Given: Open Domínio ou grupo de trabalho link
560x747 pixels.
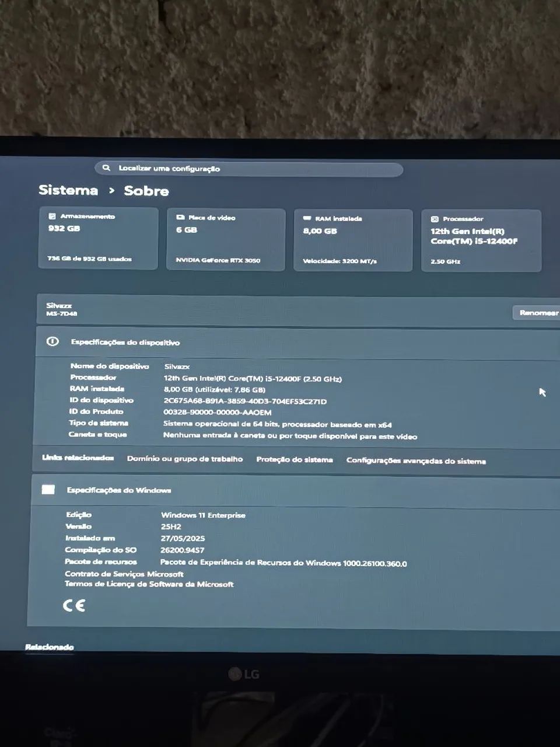Looking at the screenshot, I should 185,459.
